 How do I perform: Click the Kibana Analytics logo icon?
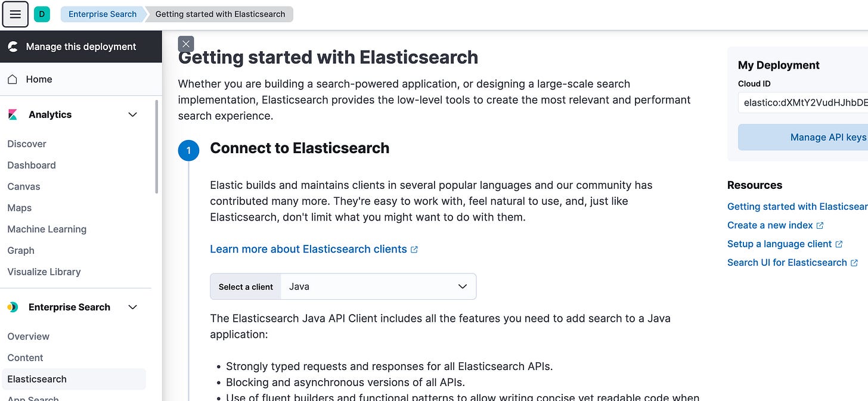(13, 114)
